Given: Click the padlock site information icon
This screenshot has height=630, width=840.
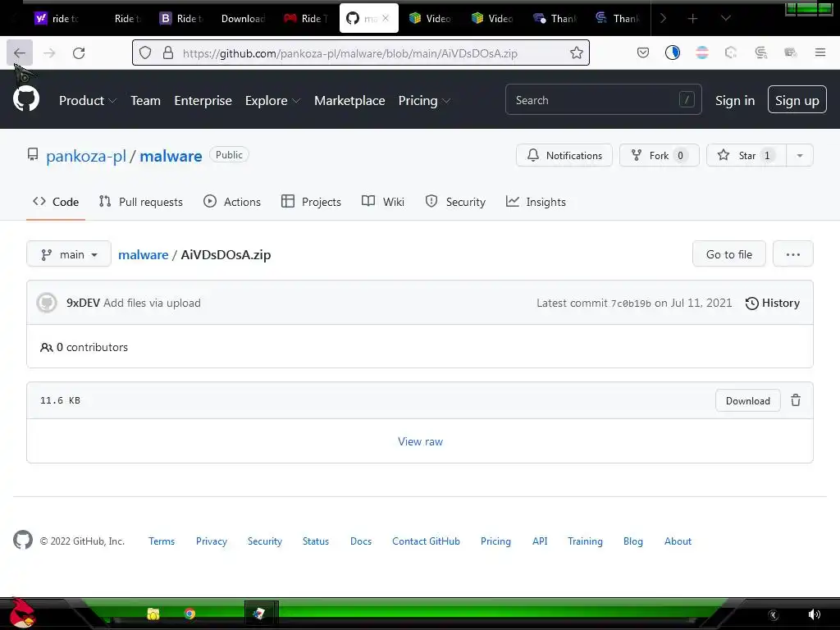Looking at the screenshot, I should [168, 52].
